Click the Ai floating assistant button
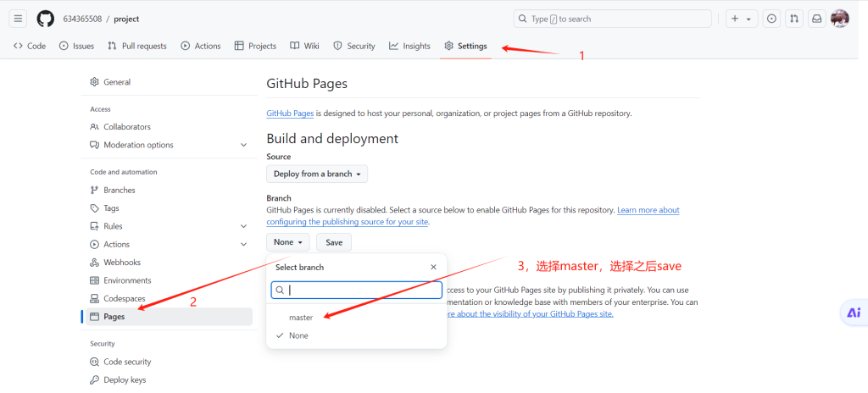The width and height of the screenshot is (868, 393). point(854,313)
